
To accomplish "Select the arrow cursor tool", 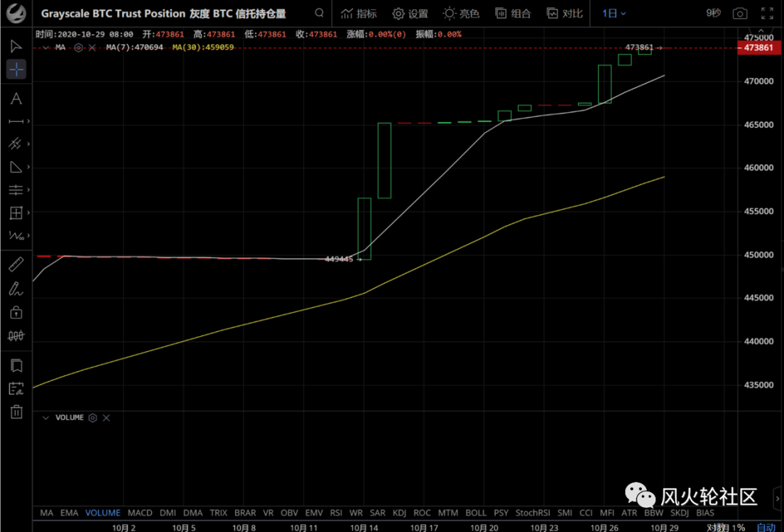I will (x=16, y=46).
